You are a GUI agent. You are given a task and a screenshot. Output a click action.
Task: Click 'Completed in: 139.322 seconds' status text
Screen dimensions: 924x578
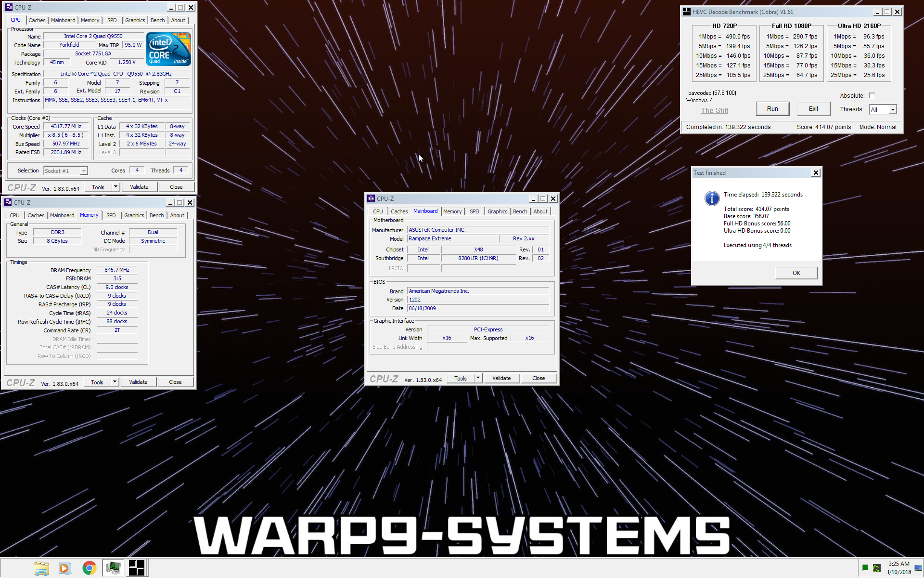pyautogui.click(x=728, y=127)
